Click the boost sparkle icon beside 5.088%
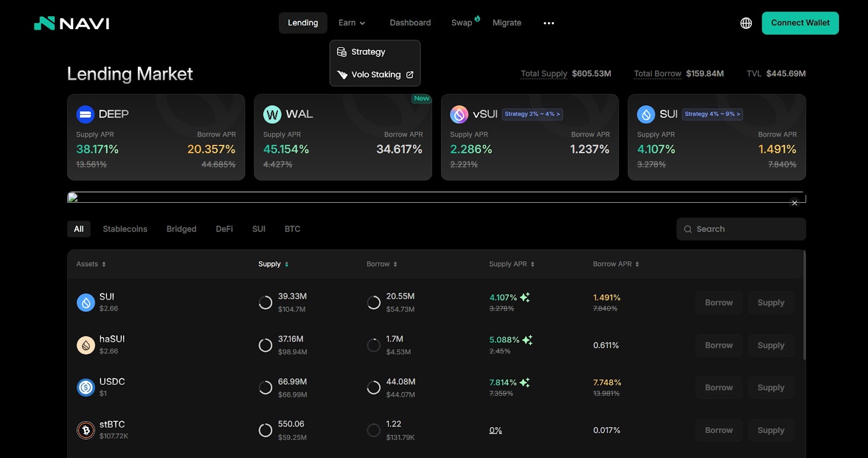Viewport: 868px width, 458px height. click(x=527, y=340)
